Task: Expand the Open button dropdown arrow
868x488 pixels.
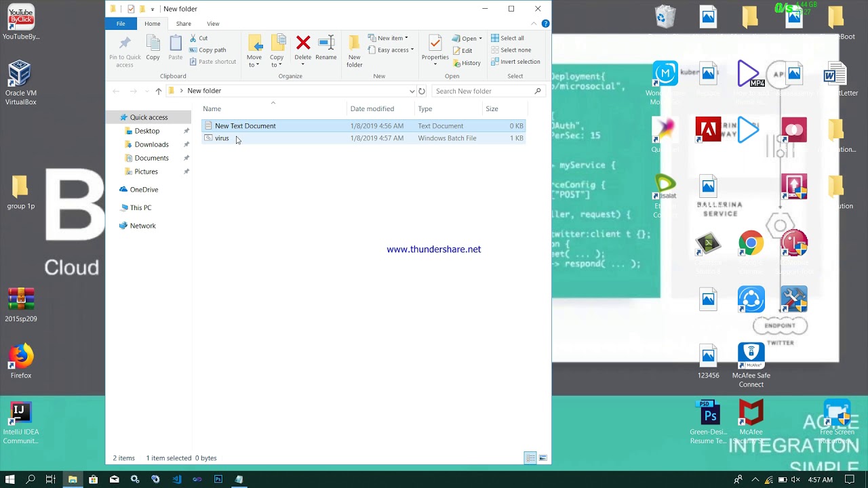Action: pyautogui.click(x=480, y=39)
